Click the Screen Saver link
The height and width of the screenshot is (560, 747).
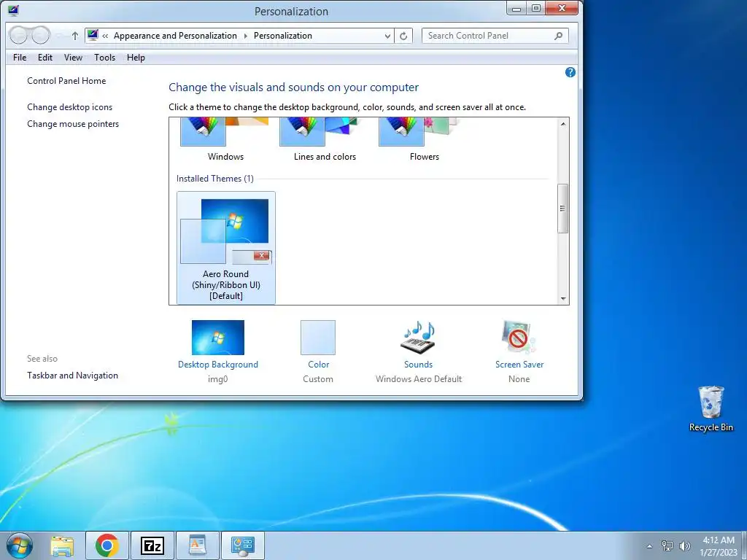[519, 365]
